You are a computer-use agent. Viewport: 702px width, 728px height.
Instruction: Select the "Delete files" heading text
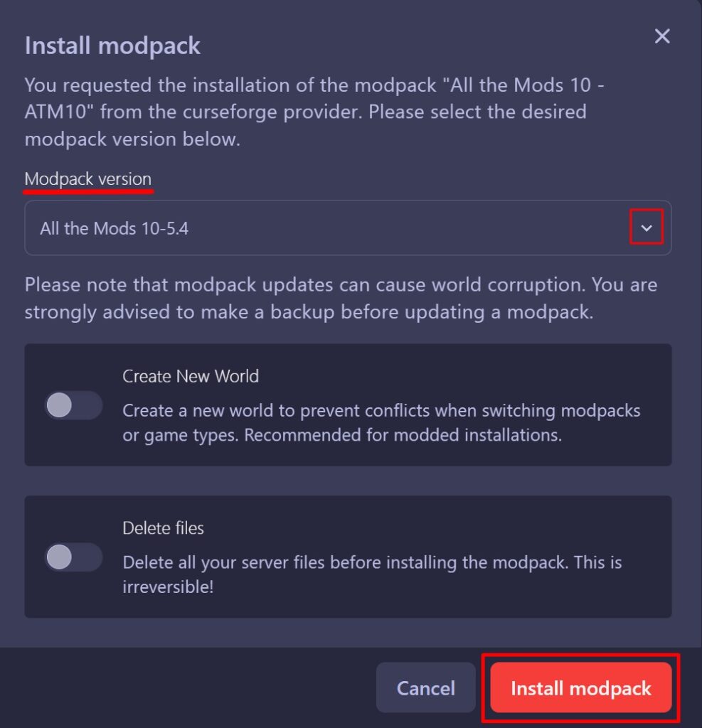tap(163, 528)
